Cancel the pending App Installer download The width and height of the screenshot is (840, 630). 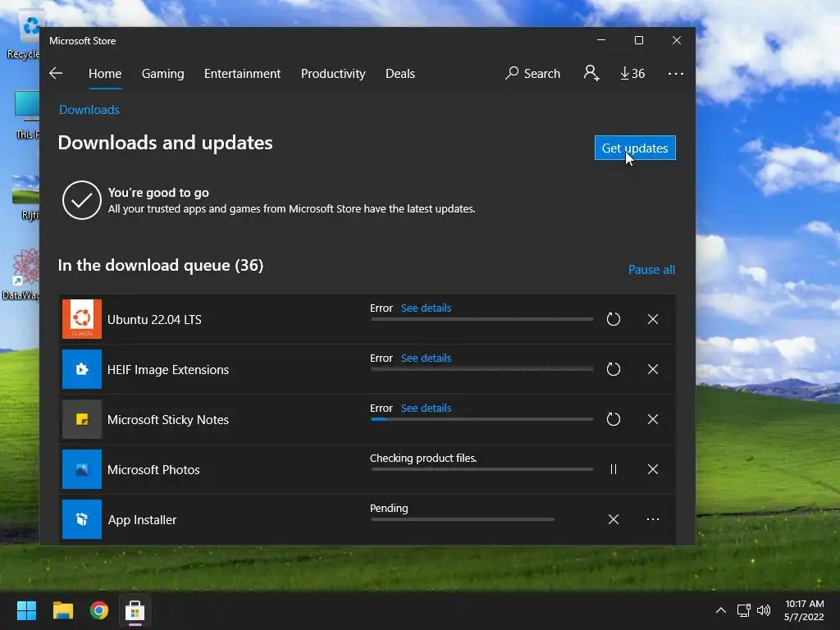pos(614,519)
